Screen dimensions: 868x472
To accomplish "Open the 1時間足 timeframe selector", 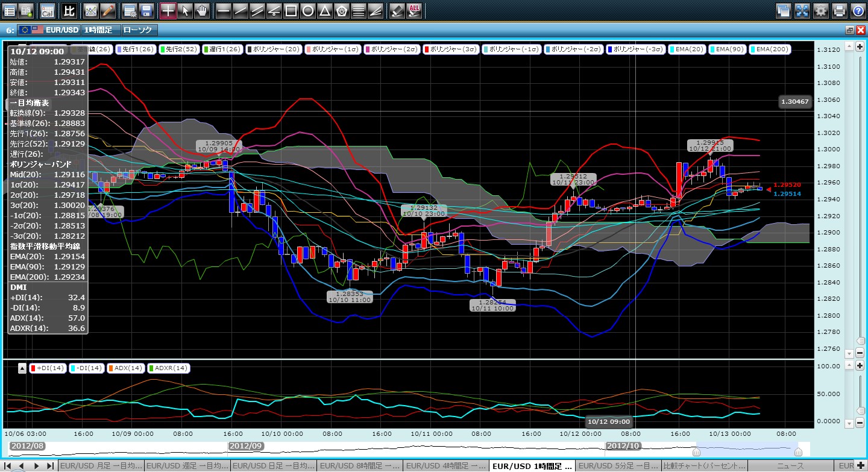I will tap(100, 30).
